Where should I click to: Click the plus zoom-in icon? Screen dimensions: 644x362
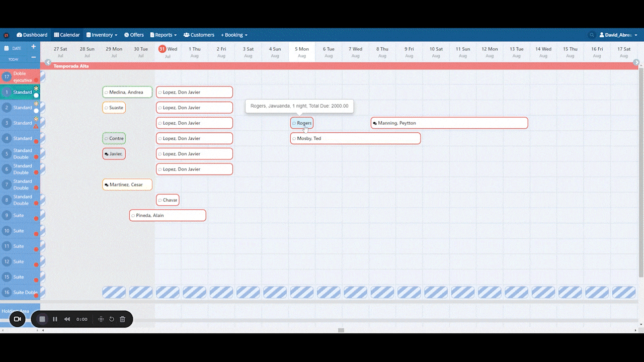(x=34, y=47)
